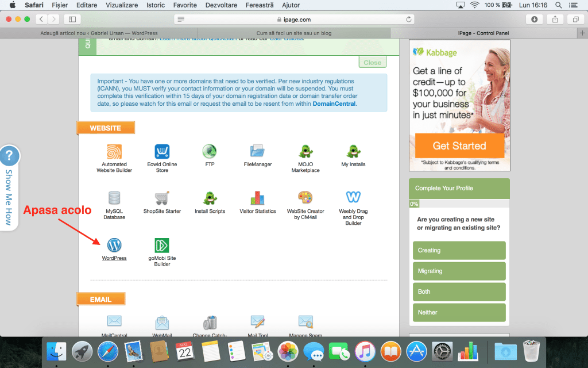The height and width of the screenshot is (368, 588).
Task: Open Spotlight search in menu bar
Action: click(558, 5)
